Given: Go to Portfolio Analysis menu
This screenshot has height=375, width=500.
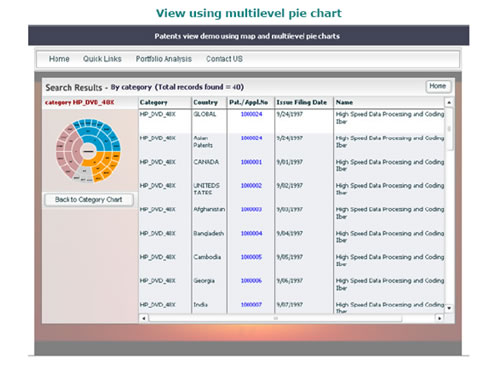Looking at the screenshot, I should pyautogui.click(x=163, y=59).
